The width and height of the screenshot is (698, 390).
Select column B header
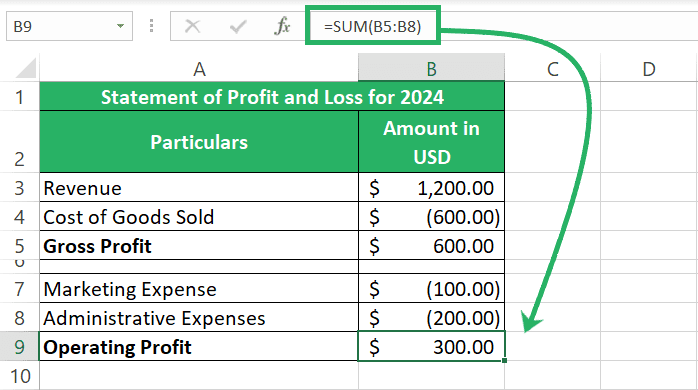[x=431, y=69]
